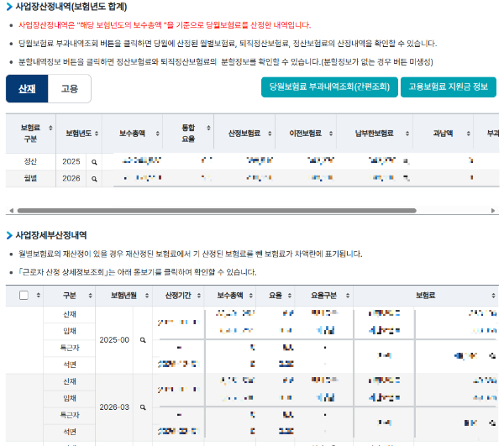Click 특근자 in the 2026-03 group
Screen dimensions: 504x446
coord(70,415)
